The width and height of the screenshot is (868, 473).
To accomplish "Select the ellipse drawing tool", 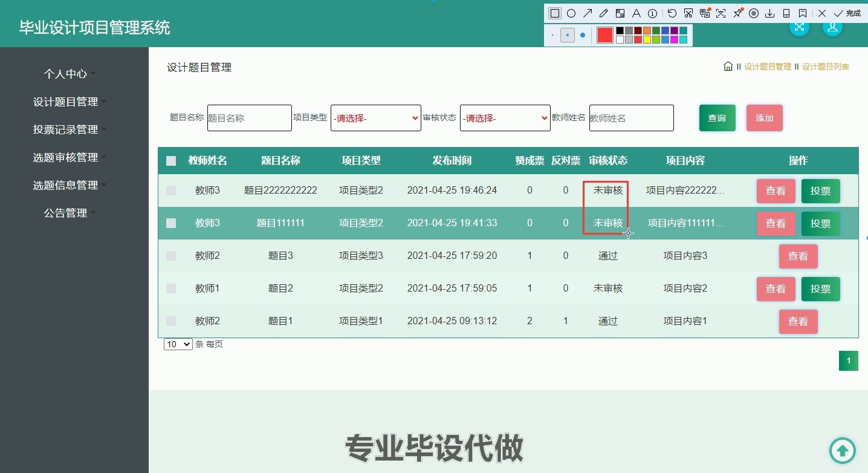I will pos(571,13).
